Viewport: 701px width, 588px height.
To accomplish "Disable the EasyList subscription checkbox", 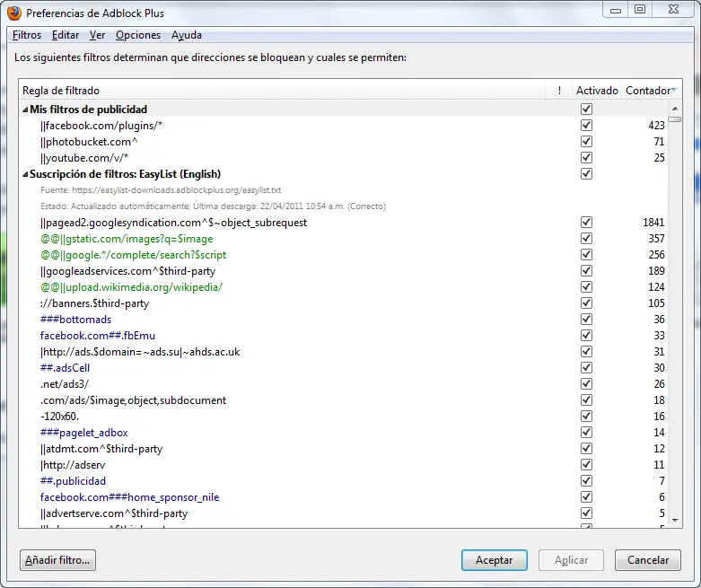I will [x=586, y=173].
